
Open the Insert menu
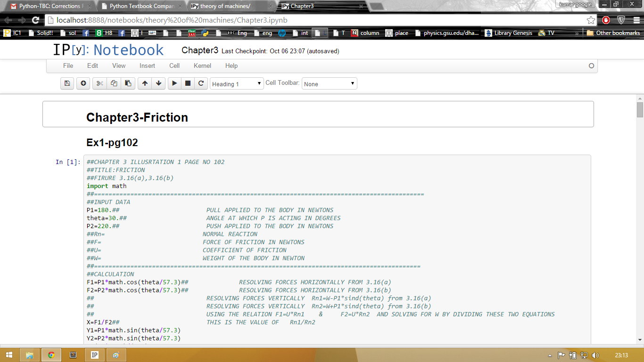point(147,66)
